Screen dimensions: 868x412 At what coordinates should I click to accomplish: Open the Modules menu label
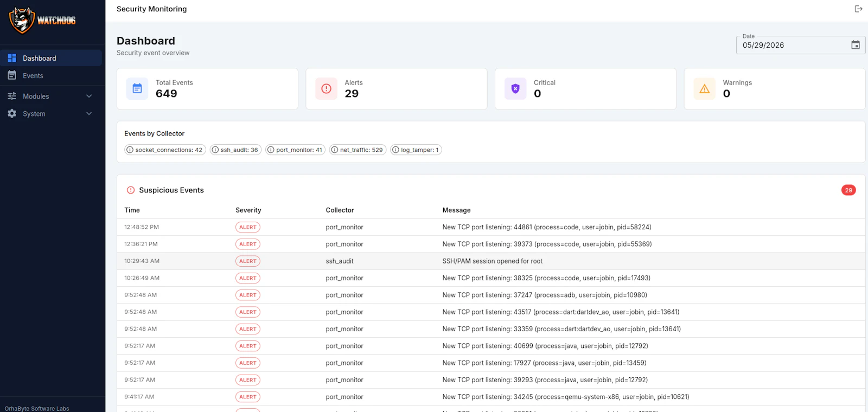pos(36,96)
